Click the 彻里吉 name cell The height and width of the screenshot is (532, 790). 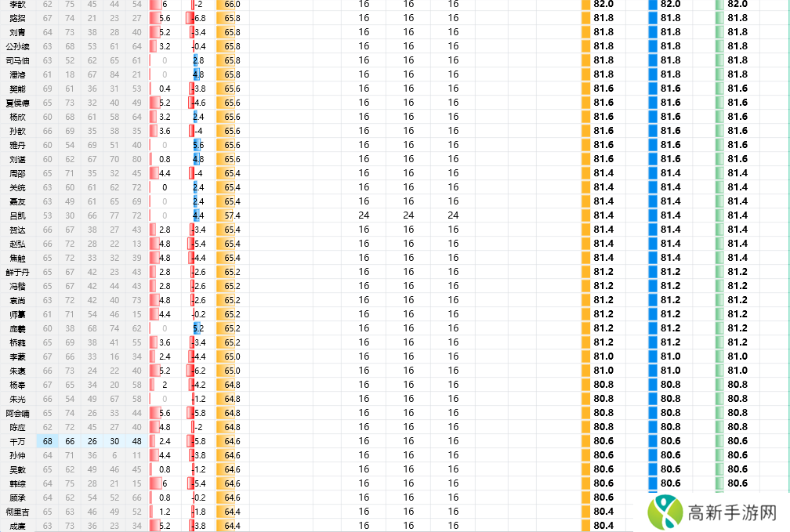[x=17, y=512]
